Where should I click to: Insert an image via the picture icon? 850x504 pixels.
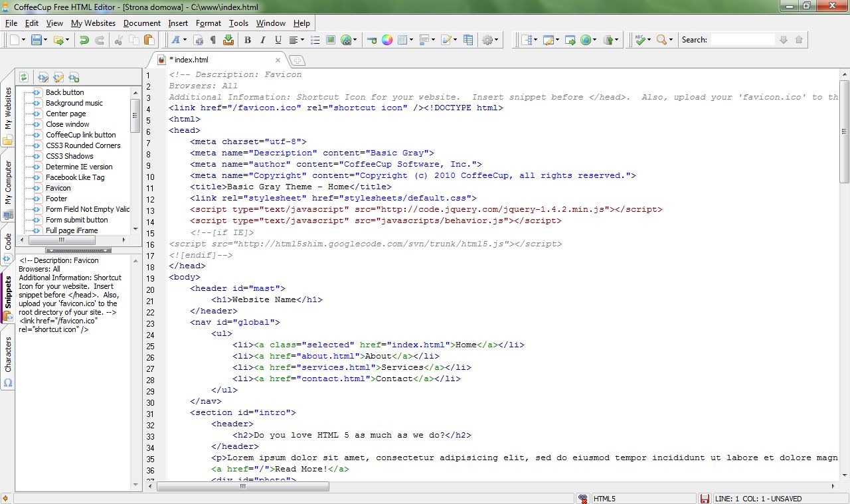click(x=331, y=40)
